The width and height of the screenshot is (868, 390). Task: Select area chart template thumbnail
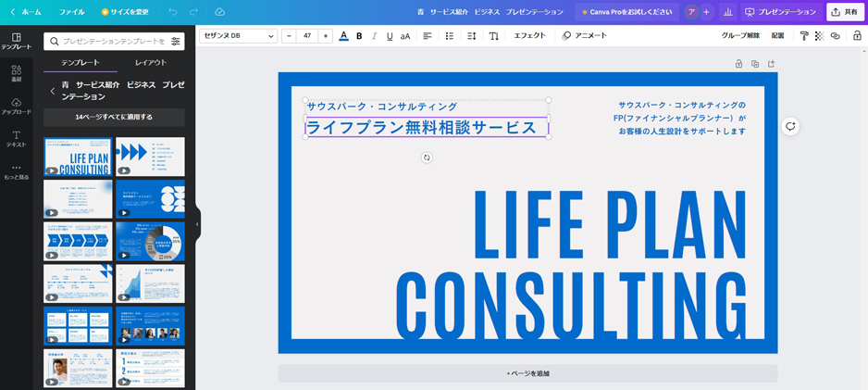click(150, 283)
